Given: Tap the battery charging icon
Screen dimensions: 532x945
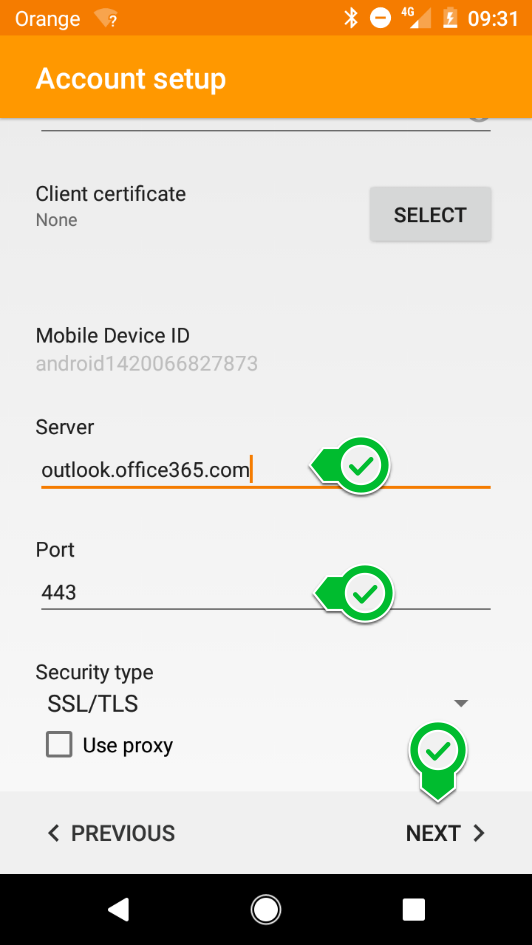Looking at the screenshot, I should point(449,18).
